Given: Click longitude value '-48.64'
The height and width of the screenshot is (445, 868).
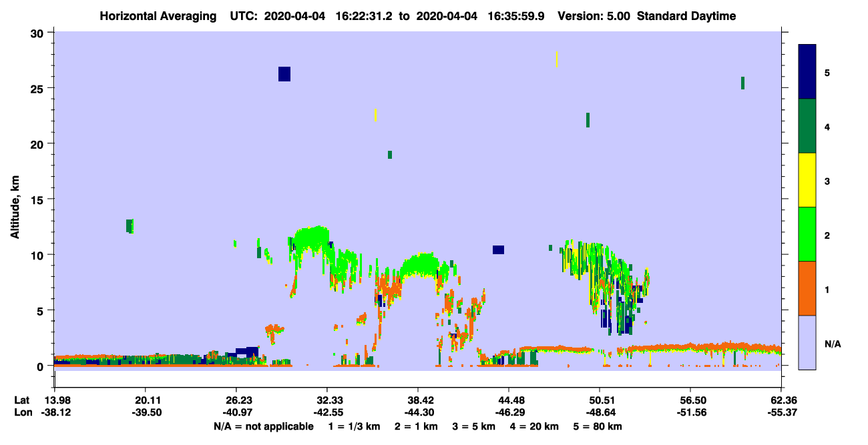Looking at the screenshot, I should (600, 413).
